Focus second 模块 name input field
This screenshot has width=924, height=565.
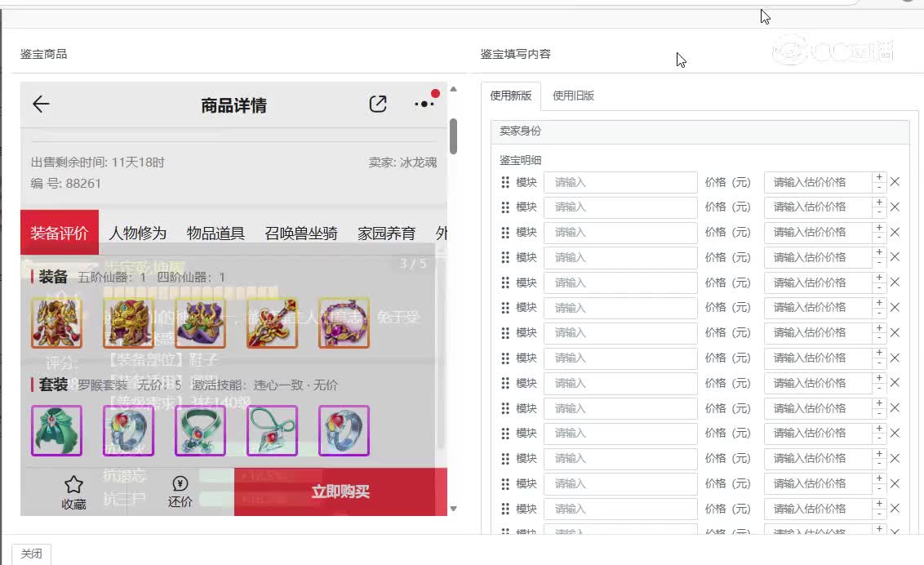tap(620, 207)
